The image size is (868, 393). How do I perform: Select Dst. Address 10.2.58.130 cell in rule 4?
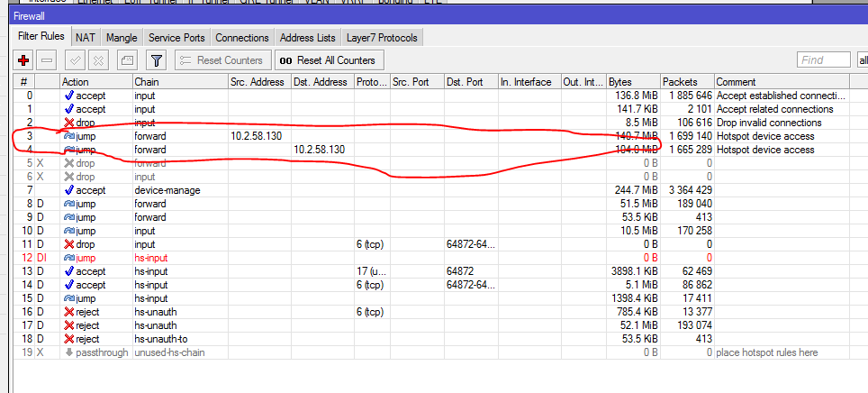coord(320,150)
